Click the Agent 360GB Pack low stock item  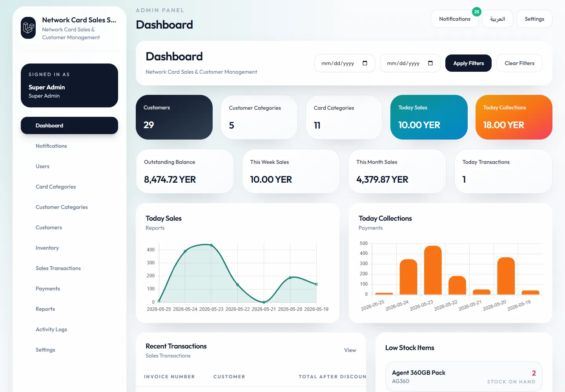(x=464, y=376)
